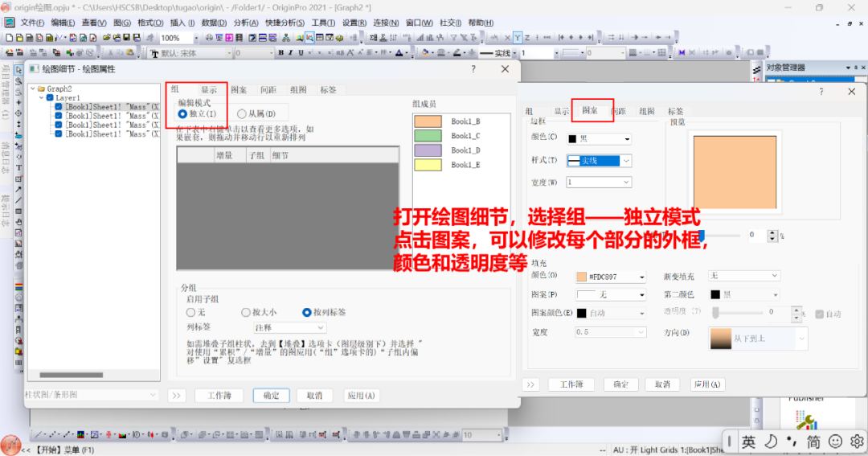This screenshot has height=456, width=868.
Task: Open the border 颜色(C) 黑 dropdown
Action: point(599,139)
